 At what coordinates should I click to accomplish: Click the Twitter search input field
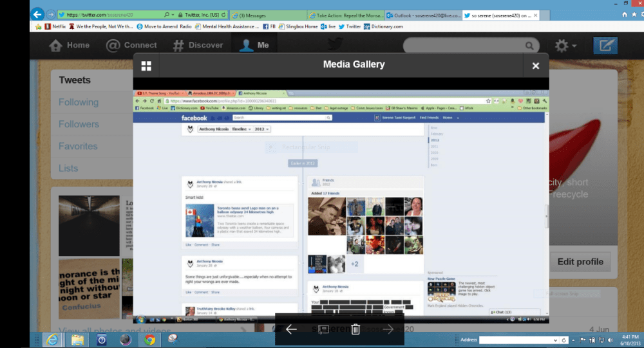tap(464, 46)
